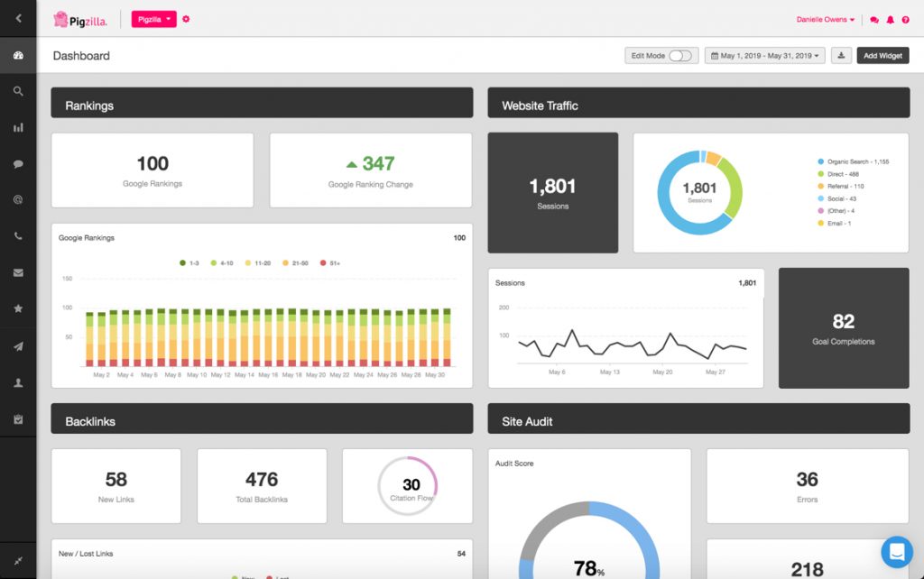The width and height of the screenshot is (924, 579).
Task: Open the Danielle Owens account menu
Action: click(x=825, y=20)
